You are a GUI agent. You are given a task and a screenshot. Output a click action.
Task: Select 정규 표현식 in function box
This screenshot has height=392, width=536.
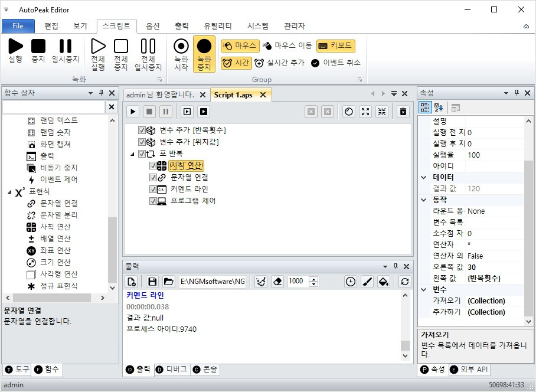pyautogui.click(x=59, y=286)
